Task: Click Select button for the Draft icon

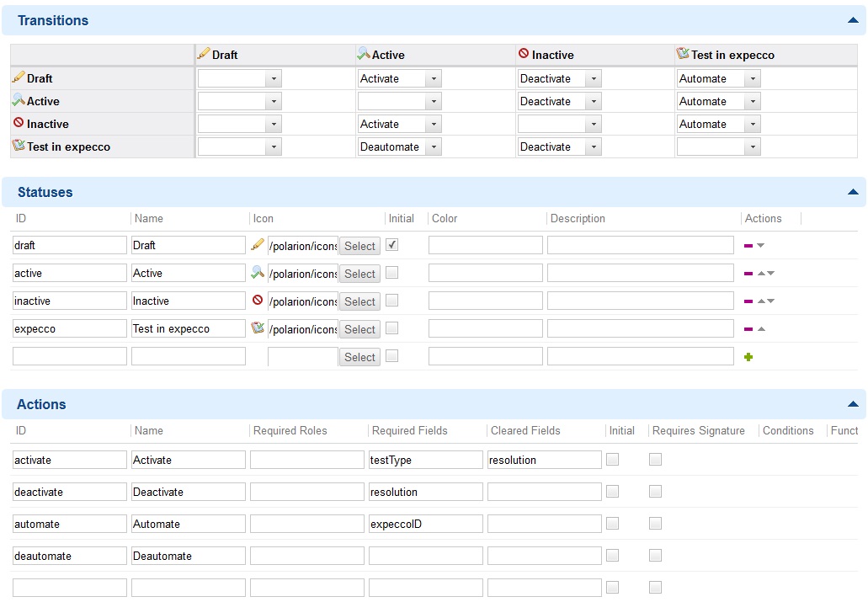Action: point(359,246)
